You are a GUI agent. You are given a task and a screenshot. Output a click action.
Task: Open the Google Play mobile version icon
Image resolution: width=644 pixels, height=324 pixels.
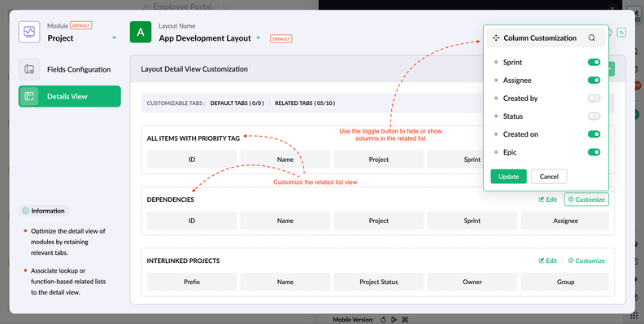click(394, 319)
